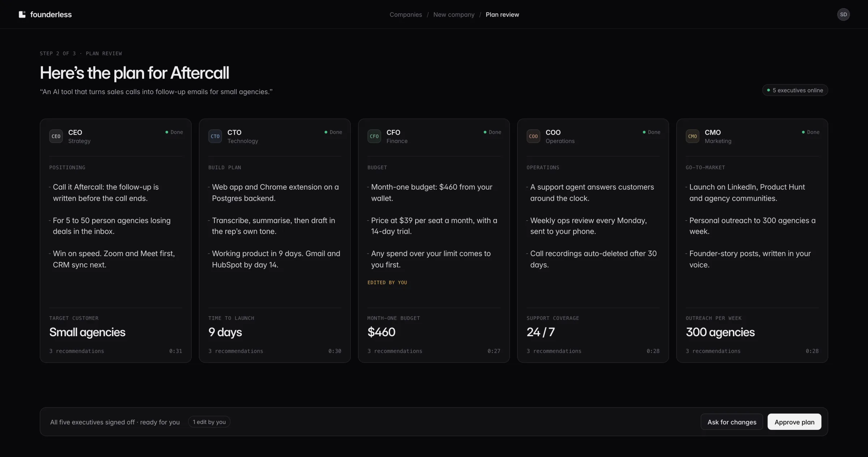Click "Call it Aftercall" positioning bullet
This screenshot has width=868, height=457.
click(x=106, y=192)
